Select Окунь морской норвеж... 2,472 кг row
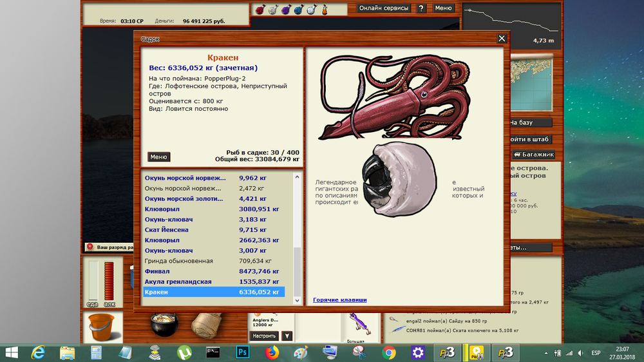Image resolution: width=644 pixels, height=362 pixels. click(214, 188)
